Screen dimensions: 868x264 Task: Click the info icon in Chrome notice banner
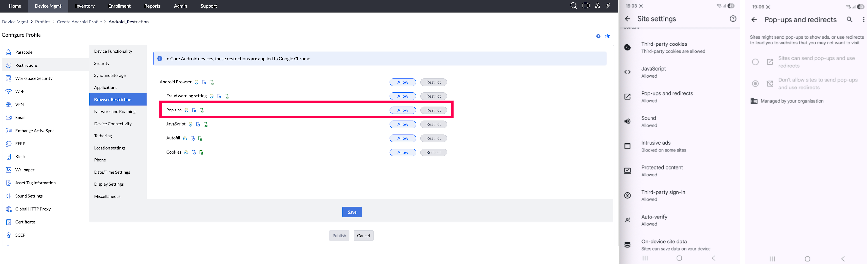tap(160, 58)
